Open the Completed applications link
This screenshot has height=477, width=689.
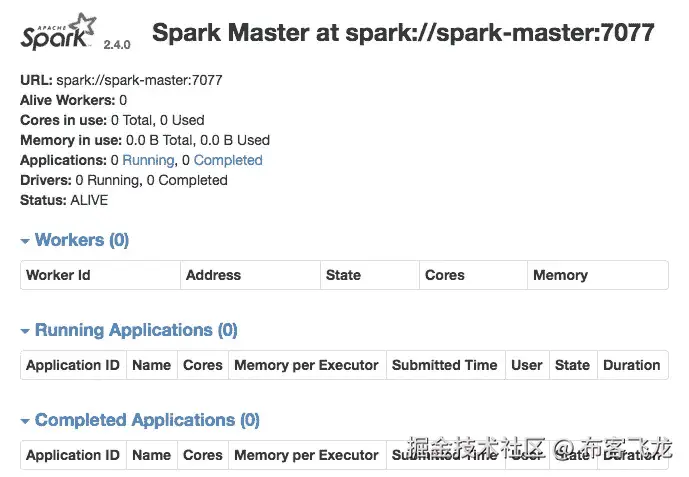228,160
